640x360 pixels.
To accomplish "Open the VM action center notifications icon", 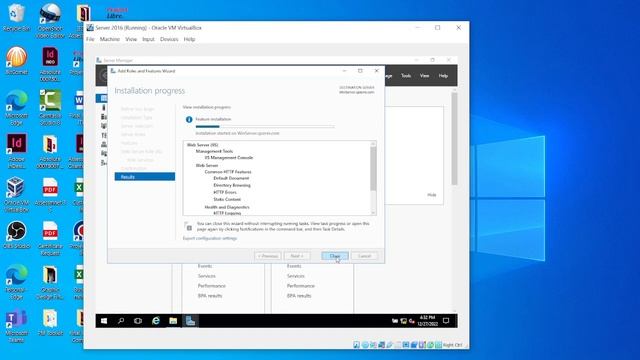I will pyautogui.click(x=446, y=321).
